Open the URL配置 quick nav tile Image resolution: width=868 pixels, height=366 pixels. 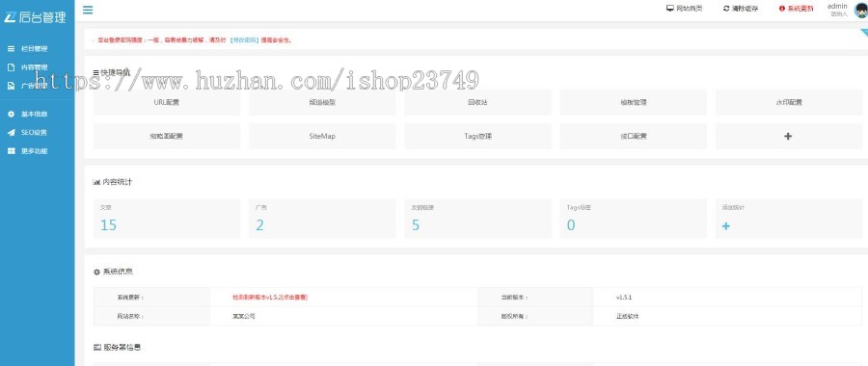(x=167, y=102)
